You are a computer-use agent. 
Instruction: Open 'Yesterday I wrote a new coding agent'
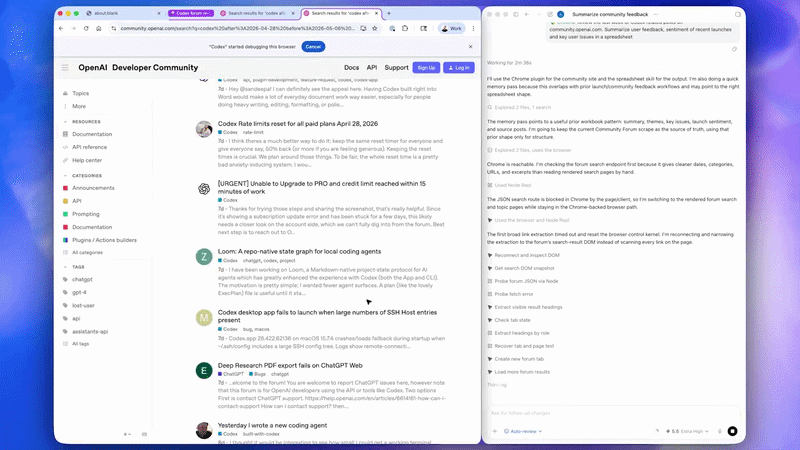(272, 425)
